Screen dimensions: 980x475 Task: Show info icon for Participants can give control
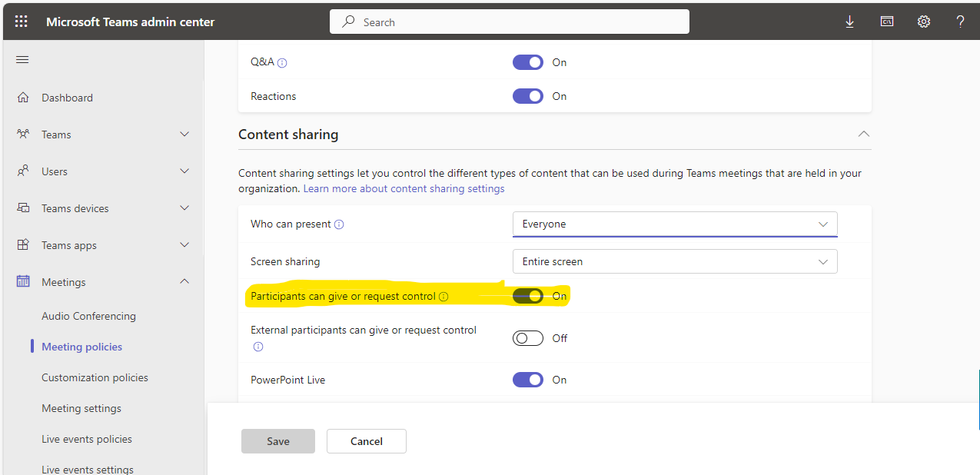click(x=443, y=297)
